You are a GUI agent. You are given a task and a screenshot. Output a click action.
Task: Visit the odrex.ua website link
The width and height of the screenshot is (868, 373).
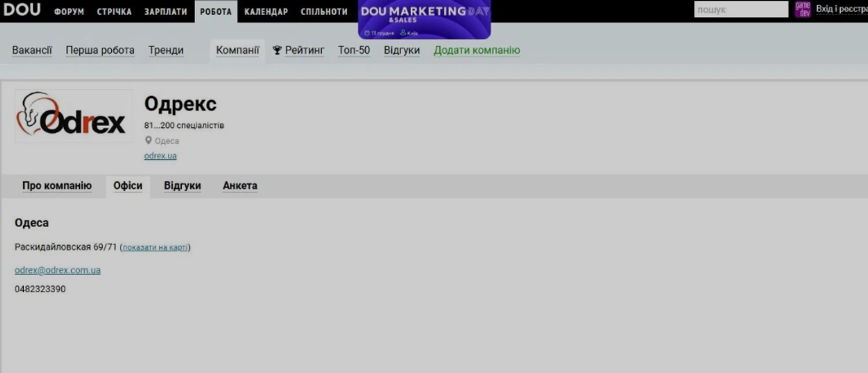[160, 156]
